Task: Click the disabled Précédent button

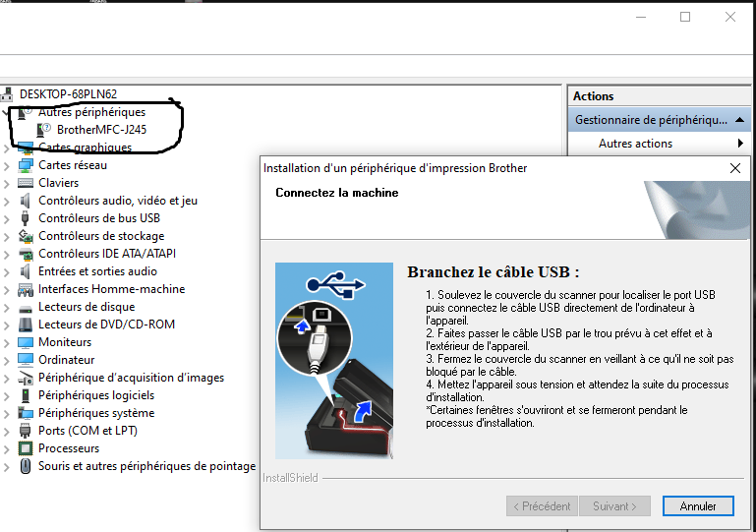Action: 542,506
